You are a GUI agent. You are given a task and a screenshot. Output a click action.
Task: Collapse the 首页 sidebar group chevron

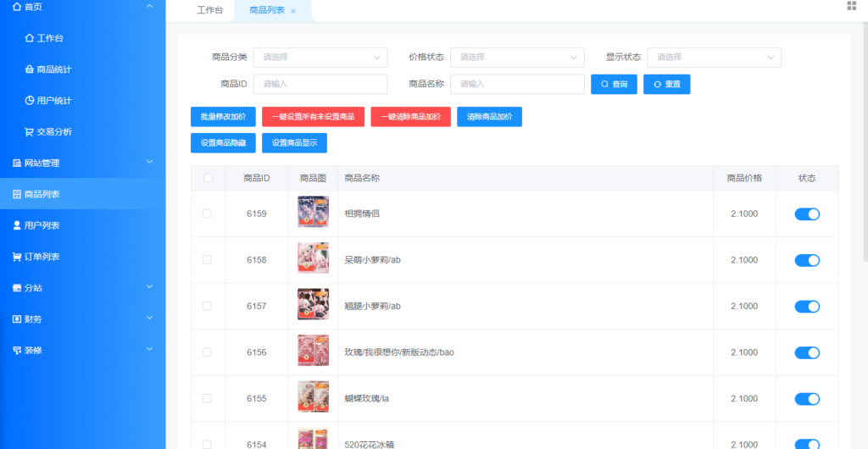coord(149,7)
